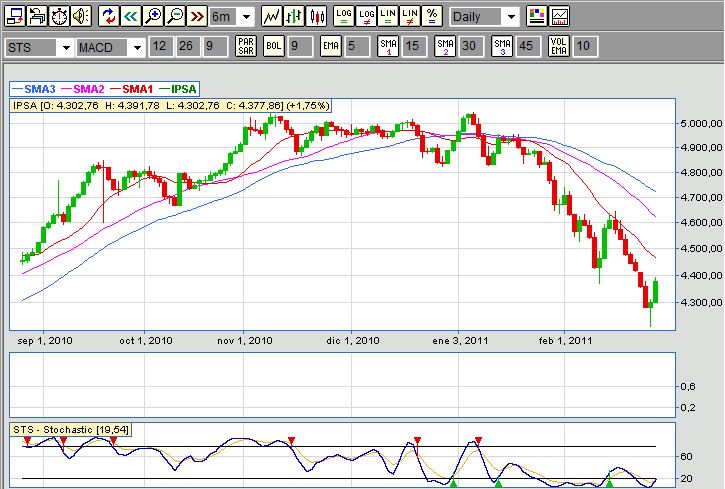Toggle the BOL Bollinger bands overlay
Screen dimensions: 725x489
click(273, 46)
